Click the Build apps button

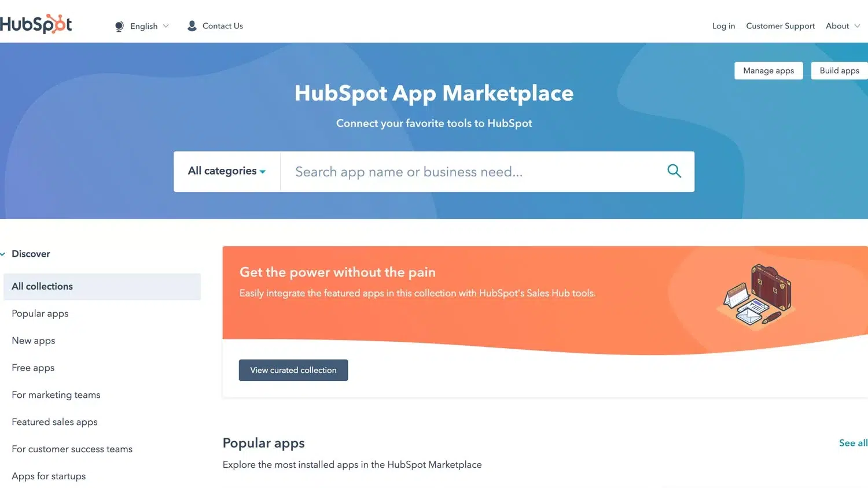(838, 70)
